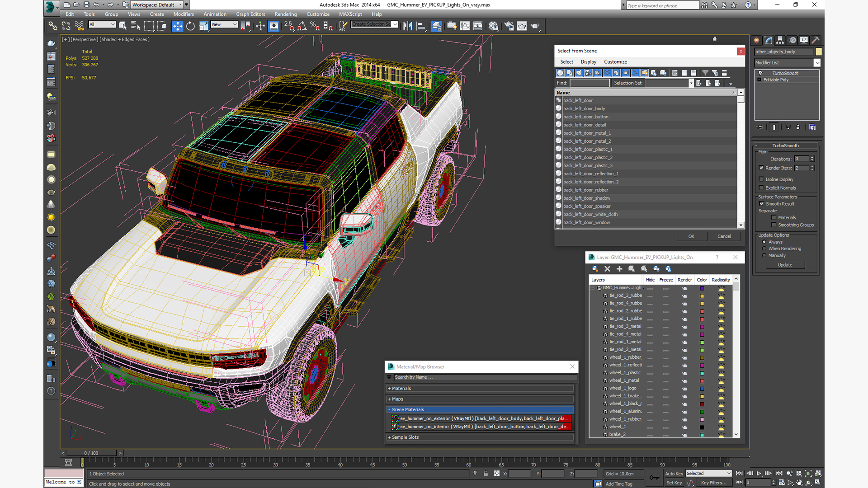Click the Bind to Space Warp icon
Screen dimensions: 868x488
point(79,26)
